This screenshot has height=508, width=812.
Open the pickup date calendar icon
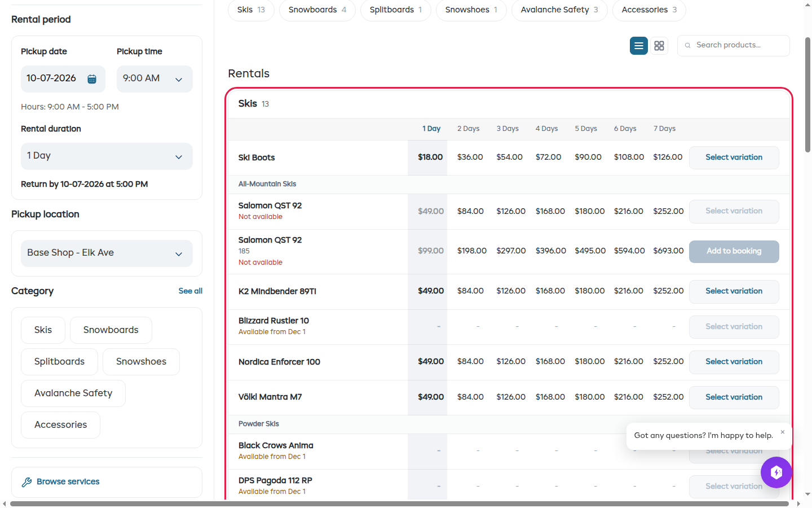tap(92, 79)
